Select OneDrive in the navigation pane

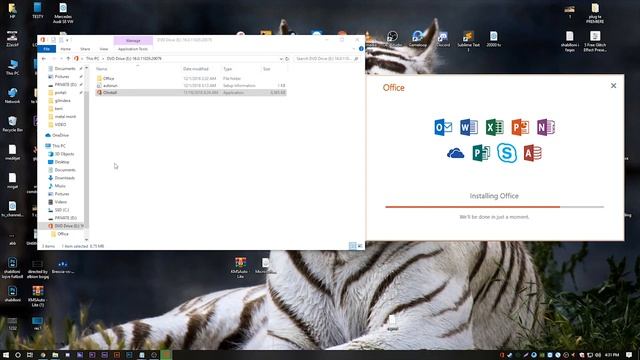click(x=60, y=135)
